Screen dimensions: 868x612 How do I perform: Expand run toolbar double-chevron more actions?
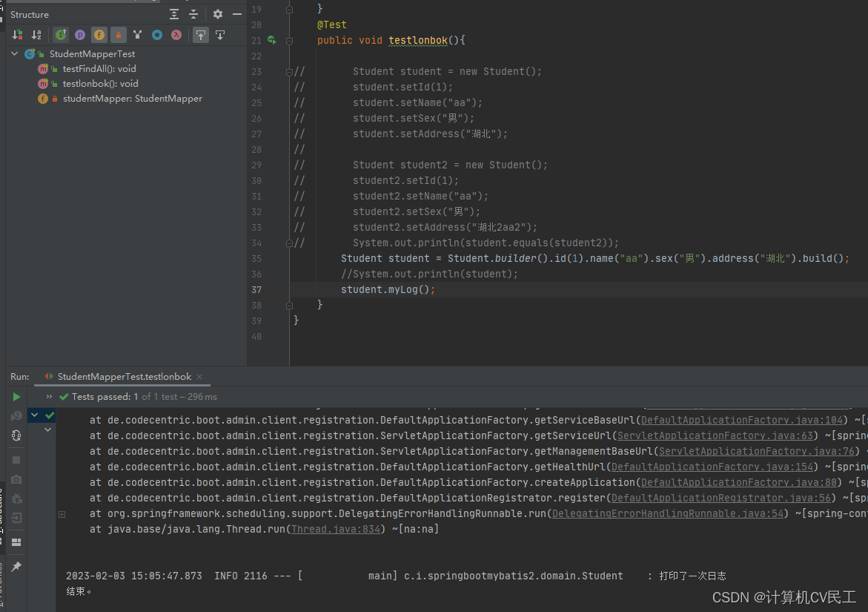pos(49,397)
